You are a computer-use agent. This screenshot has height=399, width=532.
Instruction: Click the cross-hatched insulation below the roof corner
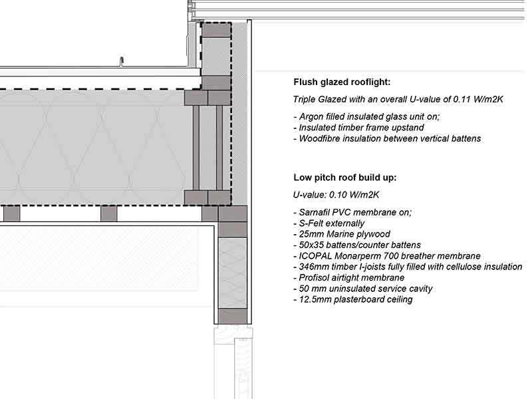click(233, 273)
